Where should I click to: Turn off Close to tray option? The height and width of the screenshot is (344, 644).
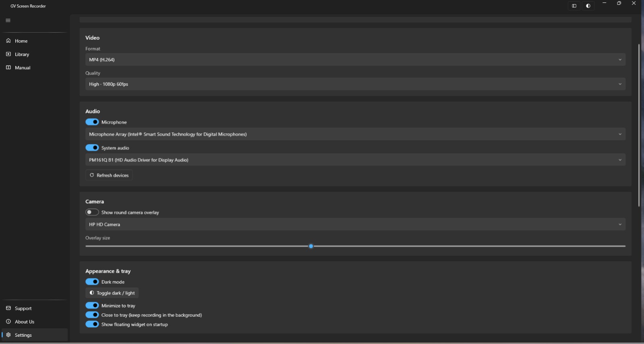pos(92,315)
